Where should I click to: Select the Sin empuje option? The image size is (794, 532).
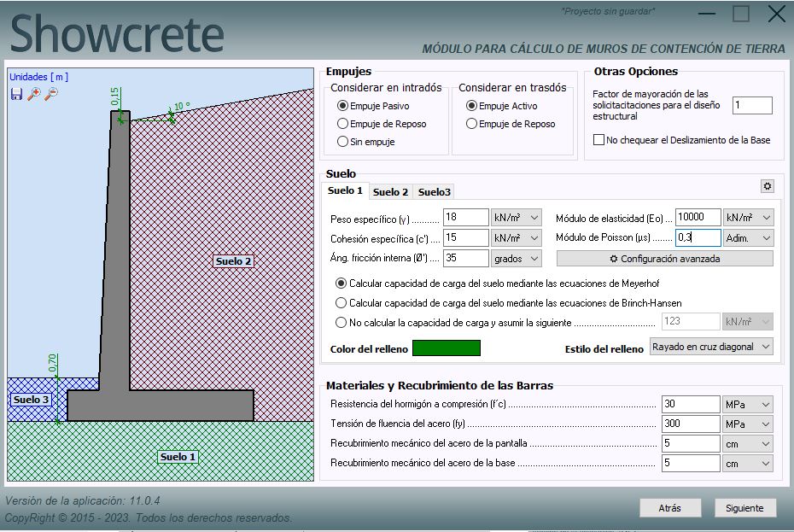pos(343,142)
